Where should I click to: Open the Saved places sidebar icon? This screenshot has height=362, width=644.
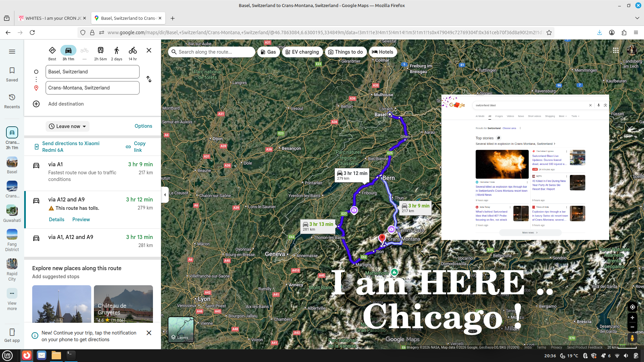[12, 74]
